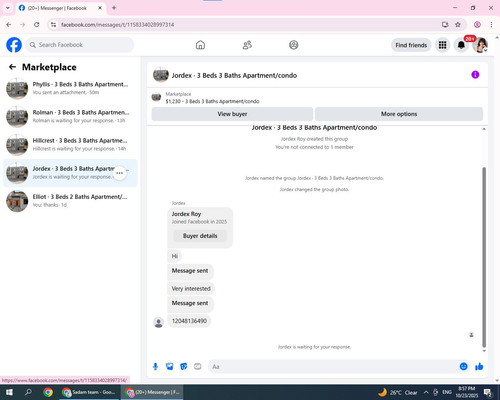Click the sender avatar beside phone number

tap(159, 322)
